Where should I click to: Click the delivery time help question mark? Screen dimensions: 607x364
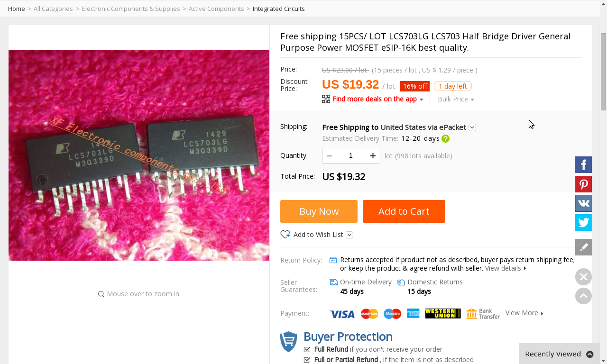pos(445,139)
